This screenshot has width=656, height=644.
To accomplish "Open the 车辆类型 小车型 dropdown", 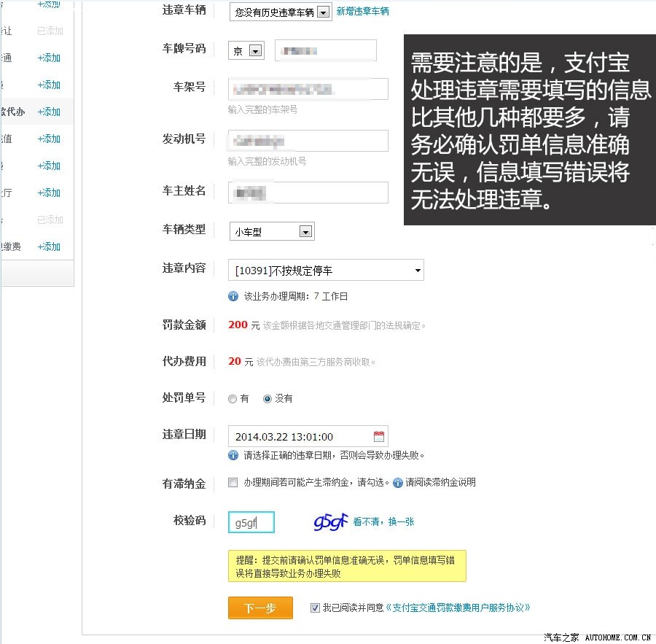I will [272, 231].
